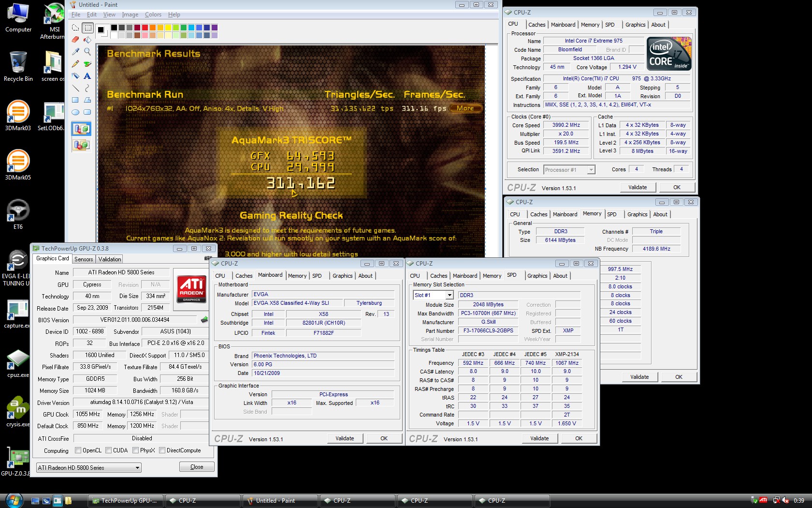This screenshot has height=508, width=812.
Task: Open the EVGA E-LEET Tuning Utility desktop shortcut
Action: pyautogui.click(x=16, y=269)
